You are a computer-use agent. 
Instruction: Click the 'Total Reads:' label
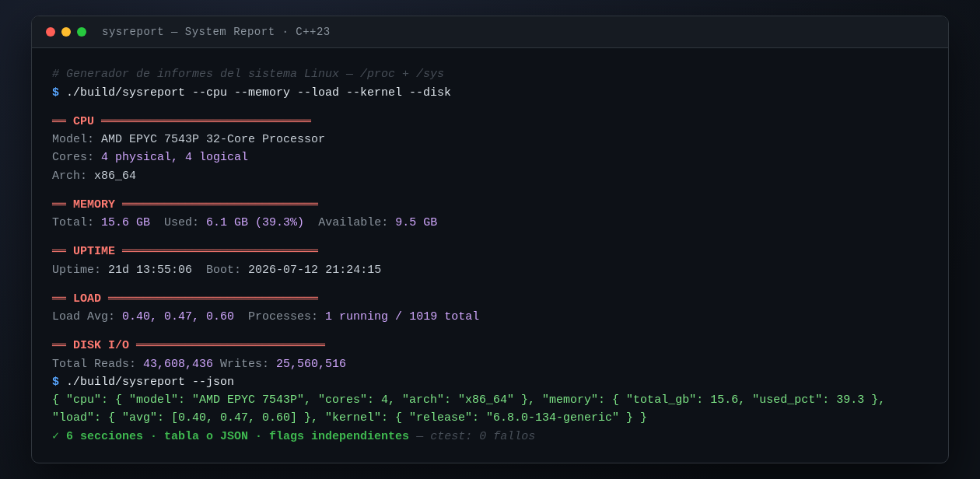click(94, 364)
